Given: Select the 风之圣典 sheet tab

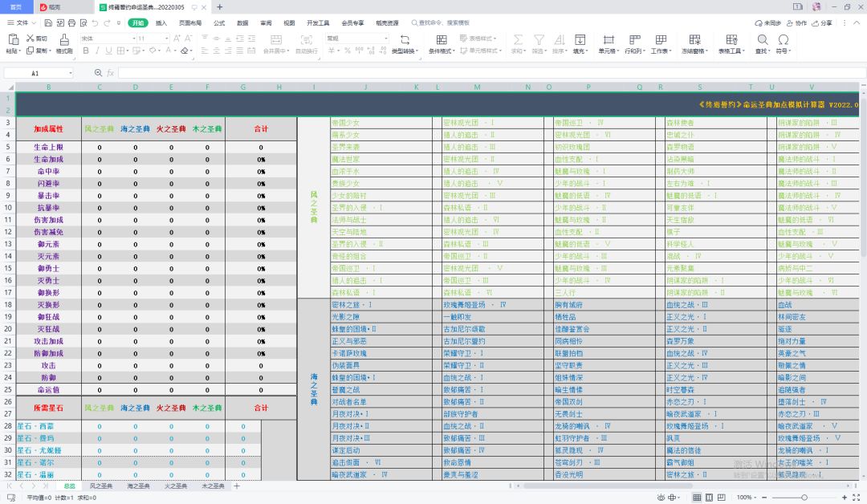Looking at the screenshot, I should 100,486.
